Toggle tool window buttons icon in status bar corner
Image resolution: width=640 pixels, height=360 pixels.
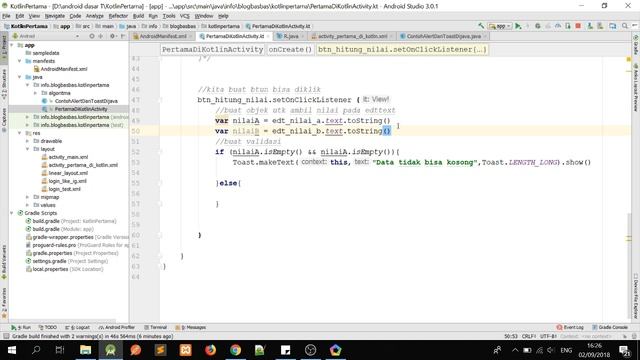[5, 336]
